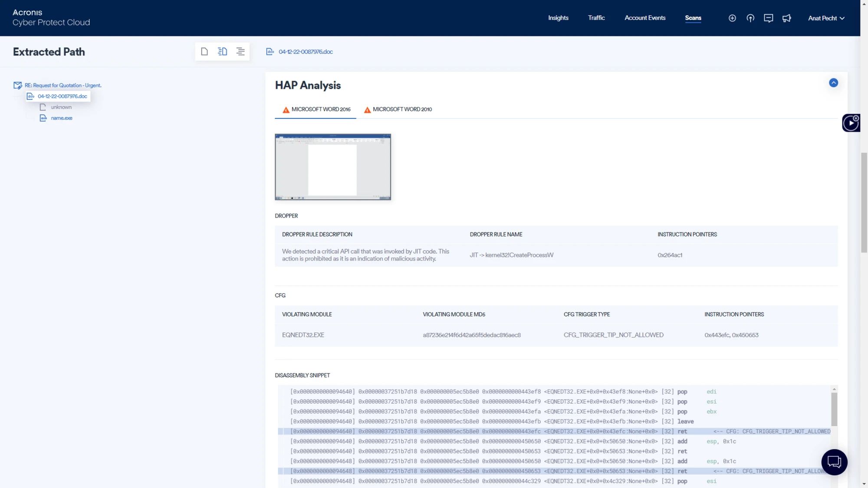Click the Dropper Rule Description column header
This screenshot has height=488, width=868.
317,234
